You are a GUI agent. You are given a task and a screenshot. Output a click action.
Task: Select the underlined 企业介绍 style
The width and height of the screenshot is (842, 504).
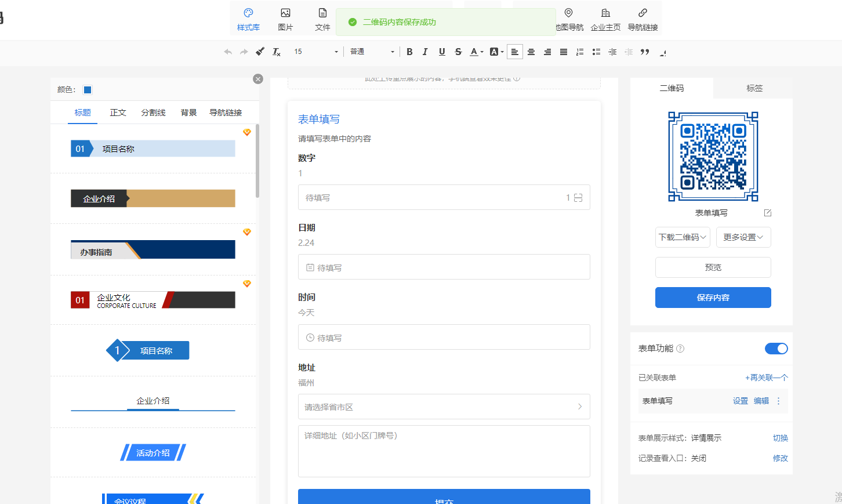pos(153,402)
